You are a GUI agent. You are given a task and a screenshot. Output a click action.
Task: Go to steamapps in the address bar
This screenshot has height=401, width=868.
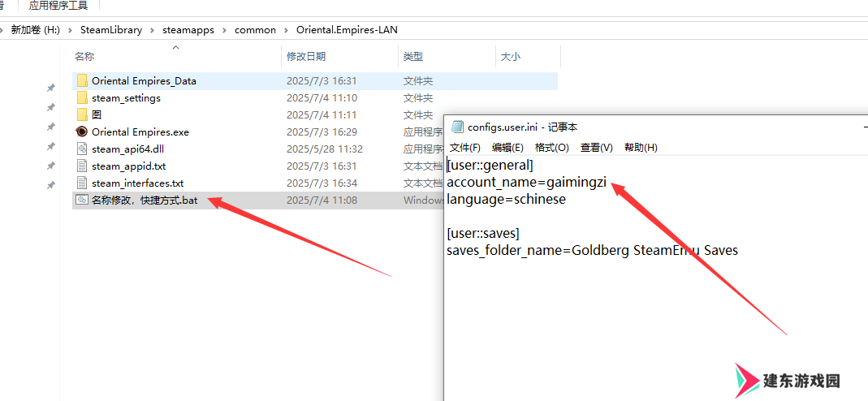[x=188, y=30]
